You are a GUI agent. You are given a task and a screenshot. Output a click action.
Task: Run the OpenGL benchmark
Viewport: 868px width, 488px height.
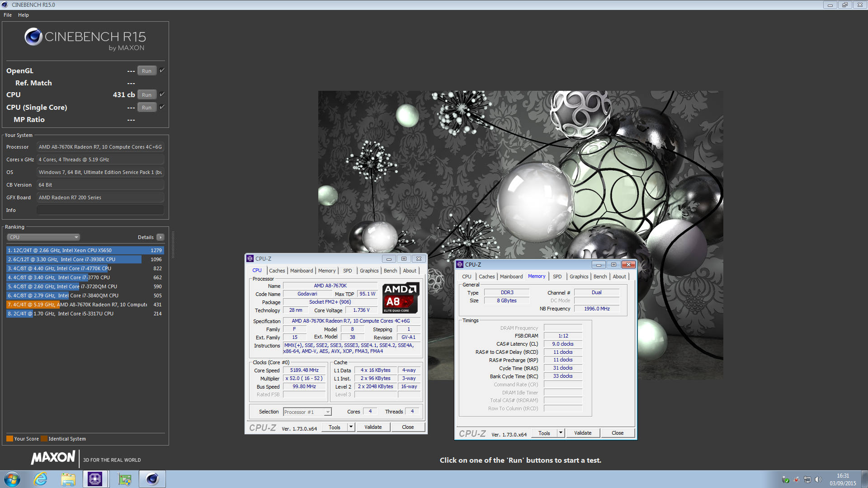pyautogui.click(x=146, y=71)
